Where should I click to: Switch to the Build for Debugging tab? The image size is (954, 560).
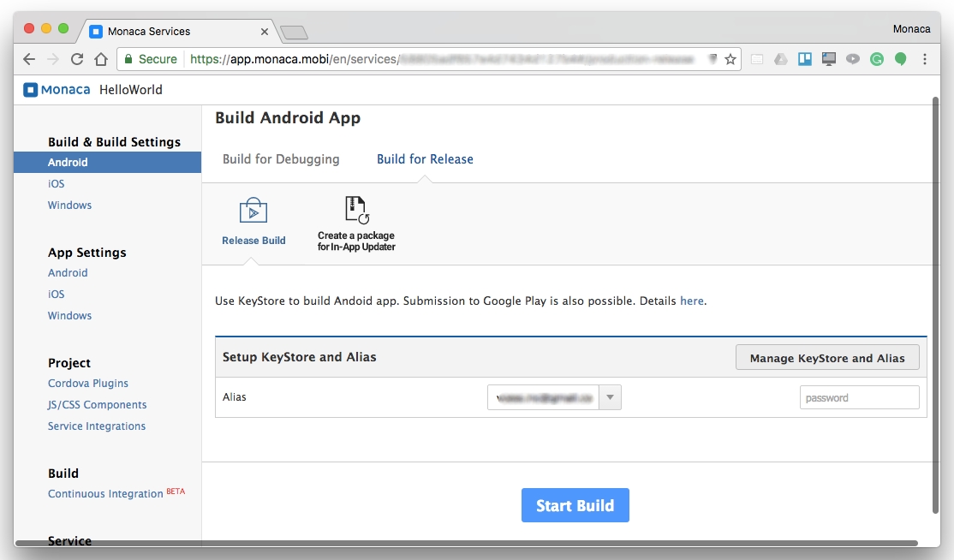[x=281, y=159]
